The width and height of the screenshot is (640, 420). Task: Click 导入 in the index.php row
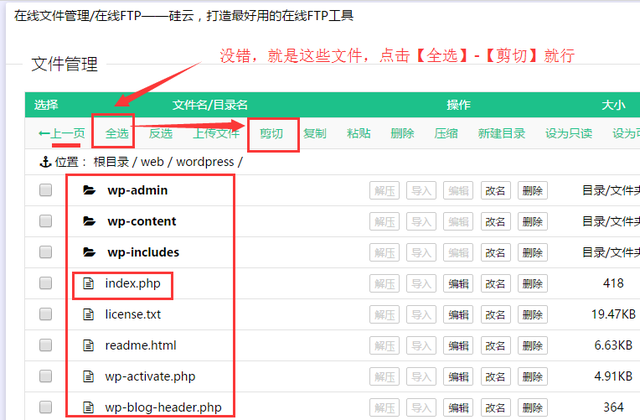[421, 284]
